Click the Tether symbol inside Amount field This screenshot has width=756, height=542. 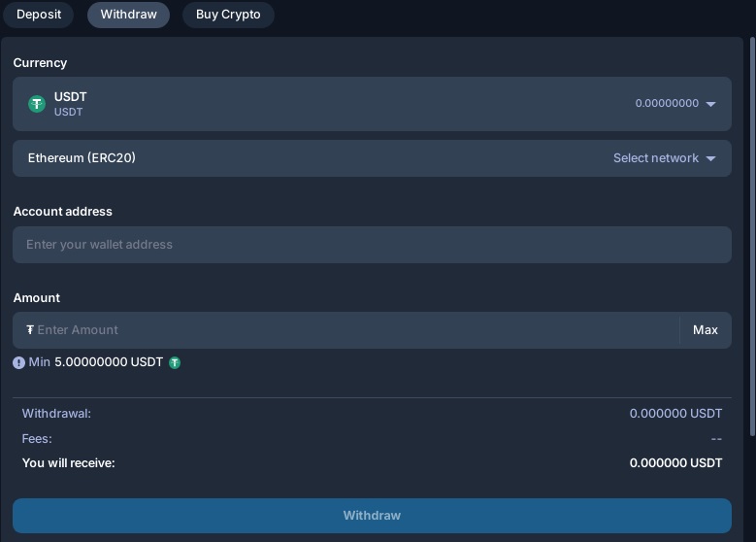(x=30, y=329)
